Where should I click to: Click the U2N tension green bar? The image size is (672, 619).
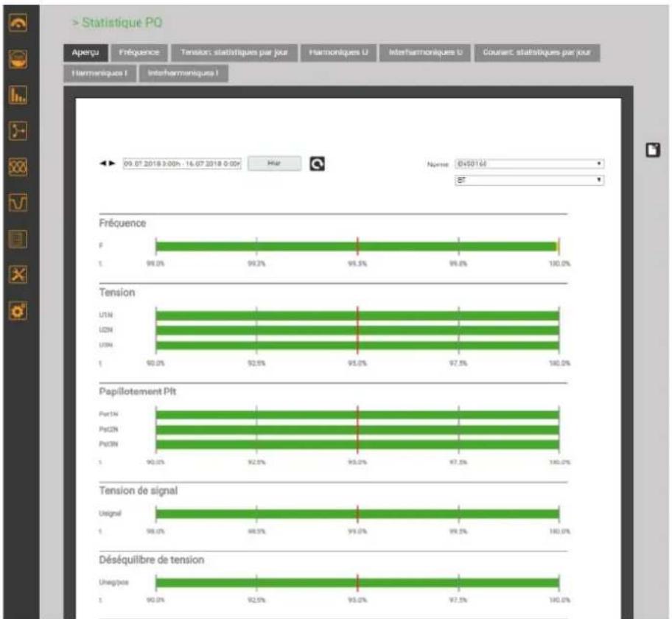(x=357, y=331)
